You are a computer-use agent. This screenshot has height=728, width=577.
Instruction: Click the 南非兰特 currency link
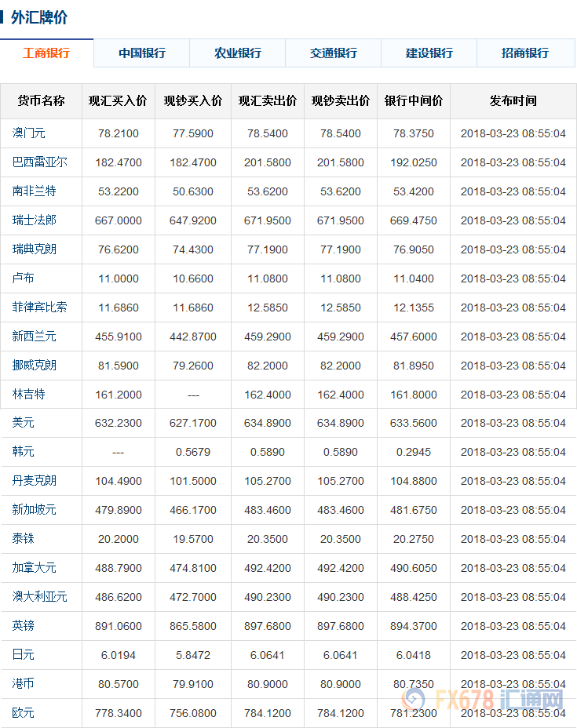tap(34, 191)
